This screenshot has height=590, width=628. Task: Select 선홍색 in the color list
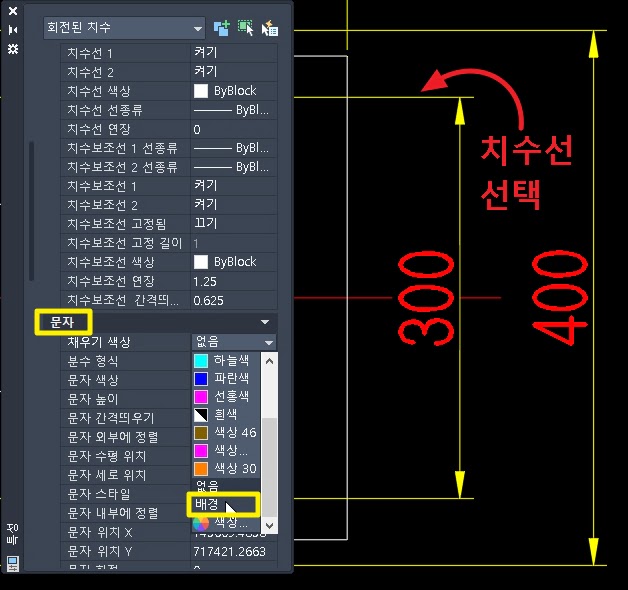[x=226, y=397]
